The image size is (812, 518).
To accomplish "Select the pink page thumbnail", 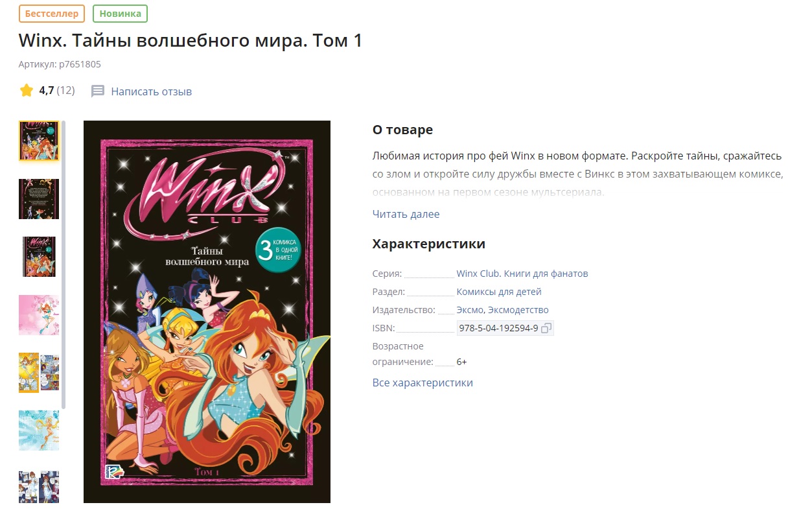I will coord(39,315).
